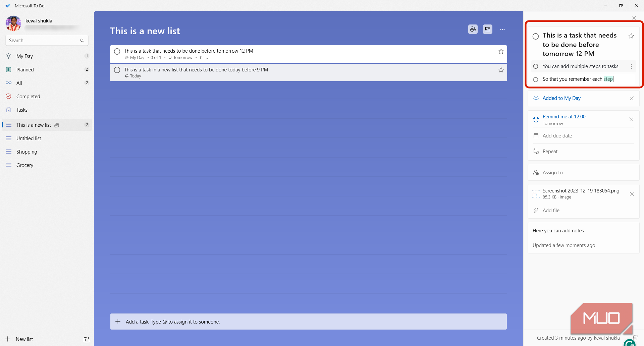The height and width of the screenshot is (346, 644).
Task: Open the Completed list
Action: tap(47, 96)
